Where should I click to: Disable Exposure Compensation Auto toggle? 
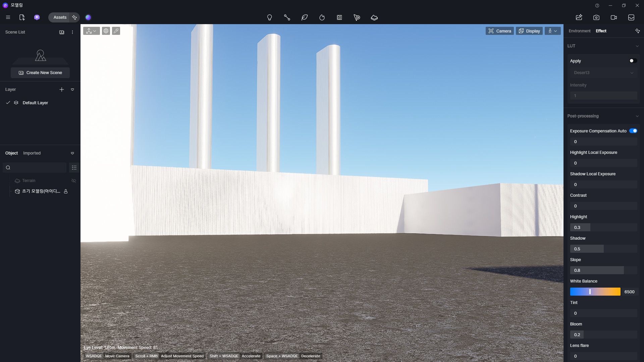click(633, 131)
